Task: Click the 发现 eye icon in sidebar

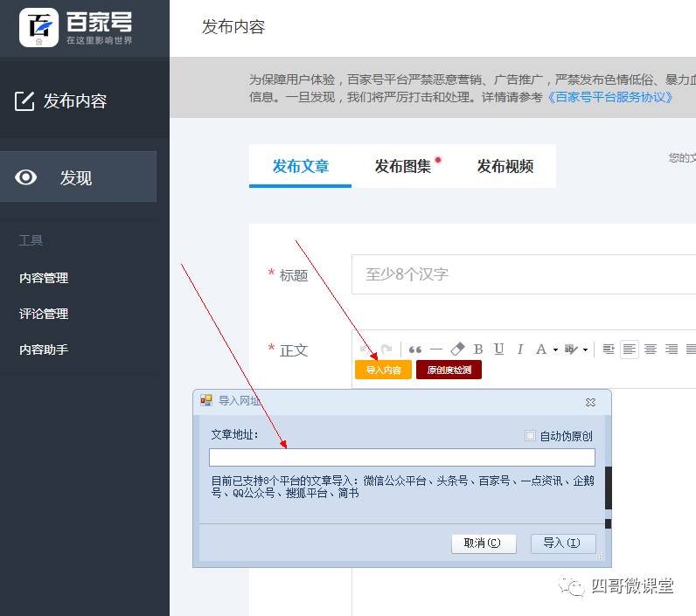Action: point(25,177)
